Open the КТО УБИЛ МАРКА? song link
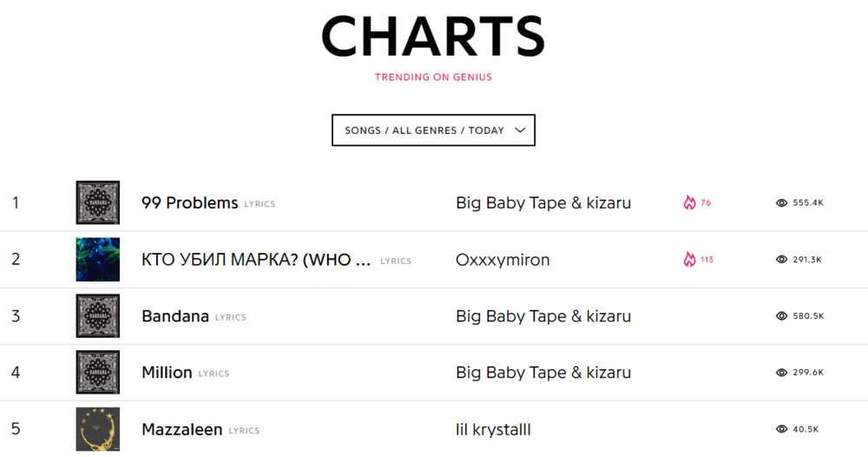 (256, 260)
